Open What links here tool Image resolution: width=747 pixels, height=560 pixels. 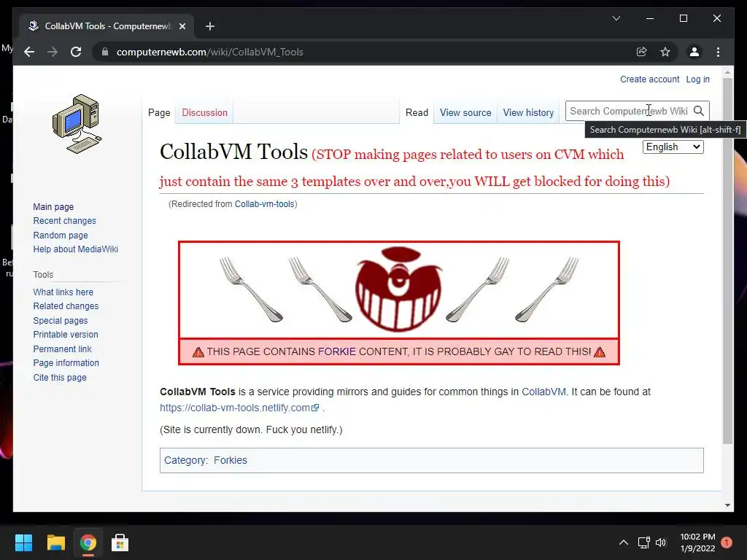coord(63,292)
